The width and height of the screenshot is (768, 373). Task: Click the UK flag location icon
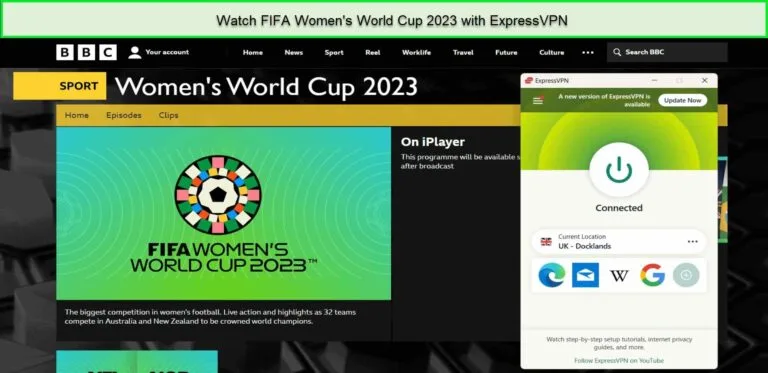coord(546,241)
